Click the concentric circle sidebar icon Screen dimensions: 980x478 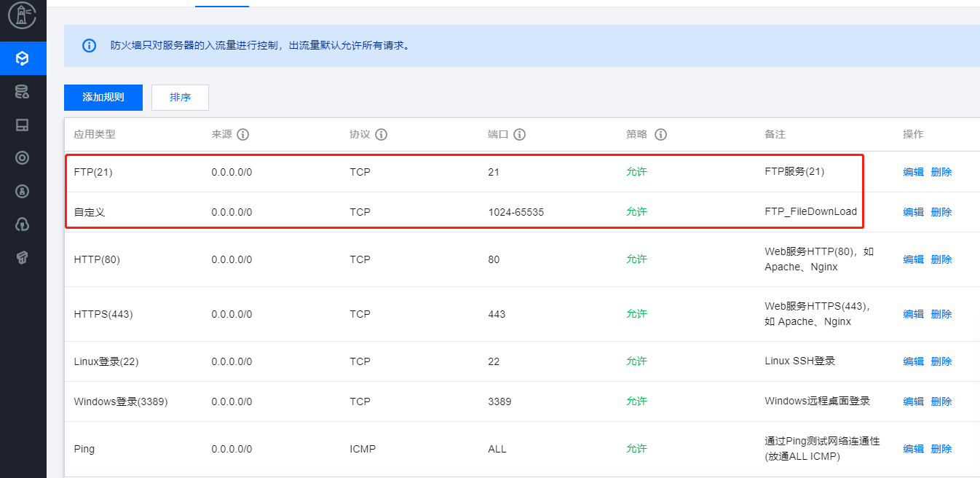pos(23,158)
